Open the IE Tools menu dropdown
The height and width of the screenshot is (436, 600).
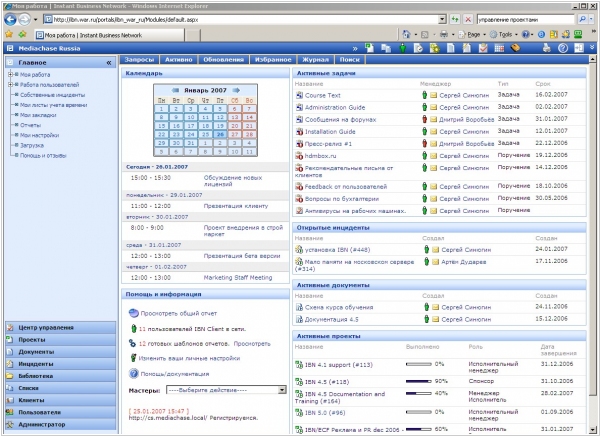coord(504,35)
